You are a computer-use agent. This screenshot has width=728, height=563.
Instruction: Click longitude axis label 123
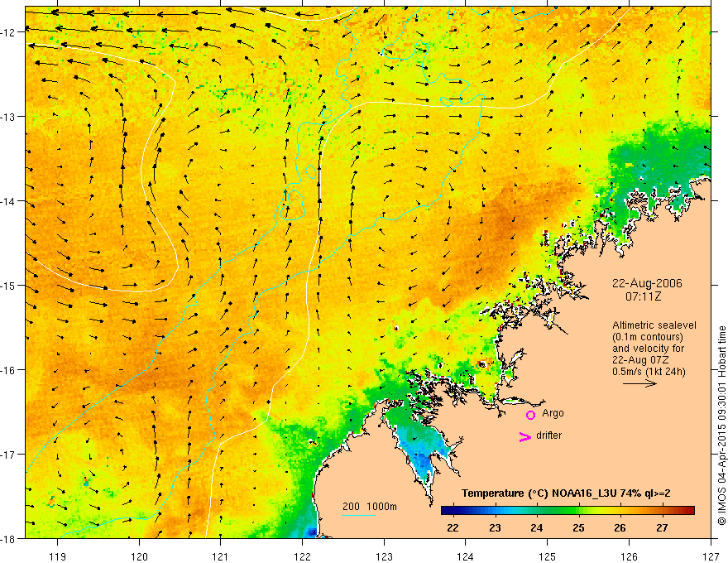384,556
